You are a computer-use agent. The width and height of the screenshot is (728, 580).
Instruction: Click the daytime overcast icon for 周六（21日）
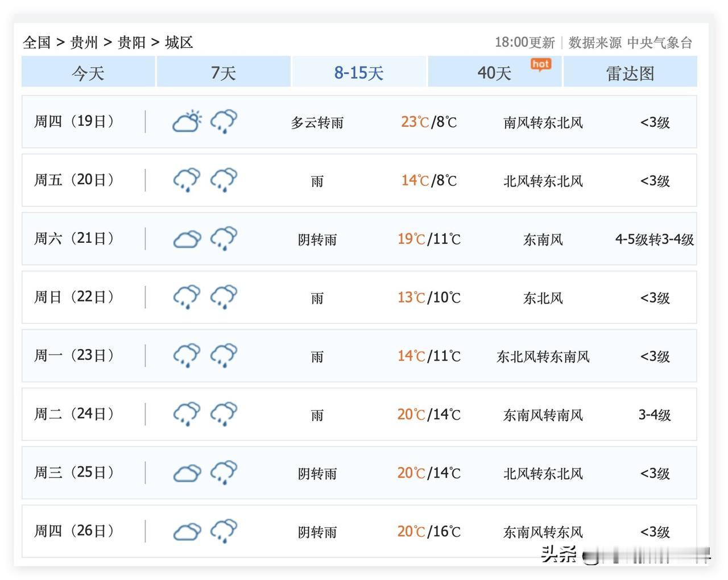187,239
